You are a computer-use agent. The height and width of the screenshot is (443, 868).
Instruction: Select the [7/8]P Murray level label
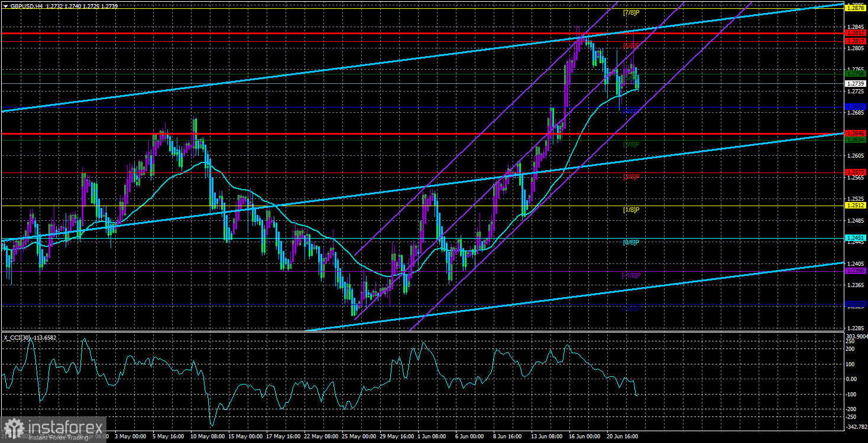(x=631, y=12)
